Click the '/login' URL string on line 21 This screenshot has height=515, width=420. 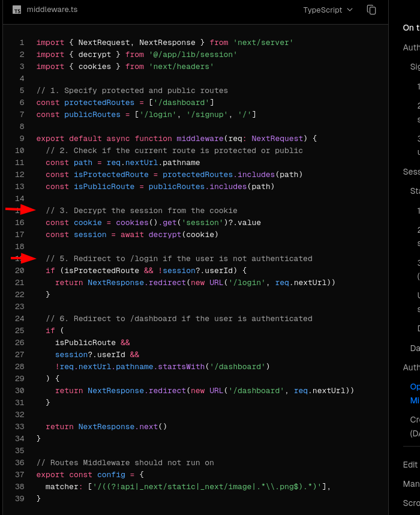click(x=247, y=283)
